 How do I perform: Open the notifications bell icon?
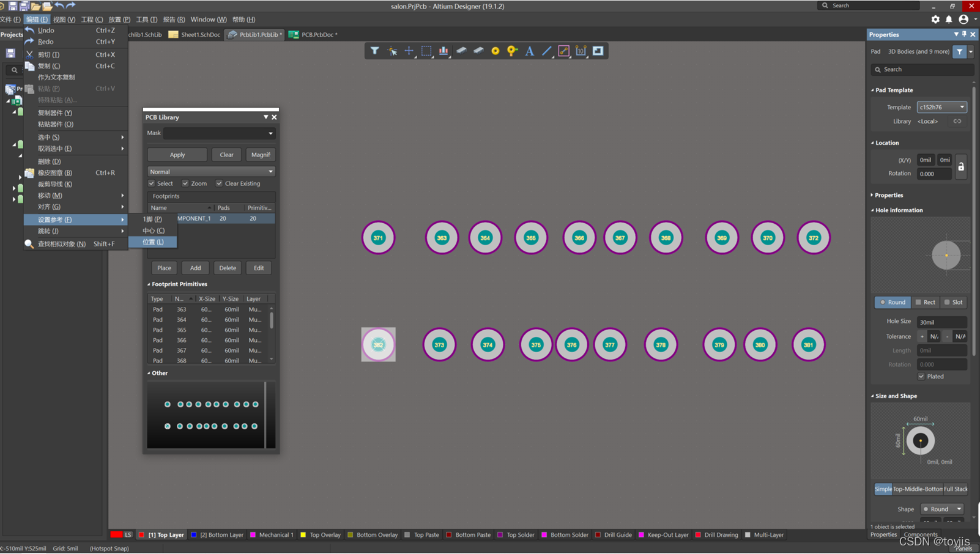click(949, 20)
